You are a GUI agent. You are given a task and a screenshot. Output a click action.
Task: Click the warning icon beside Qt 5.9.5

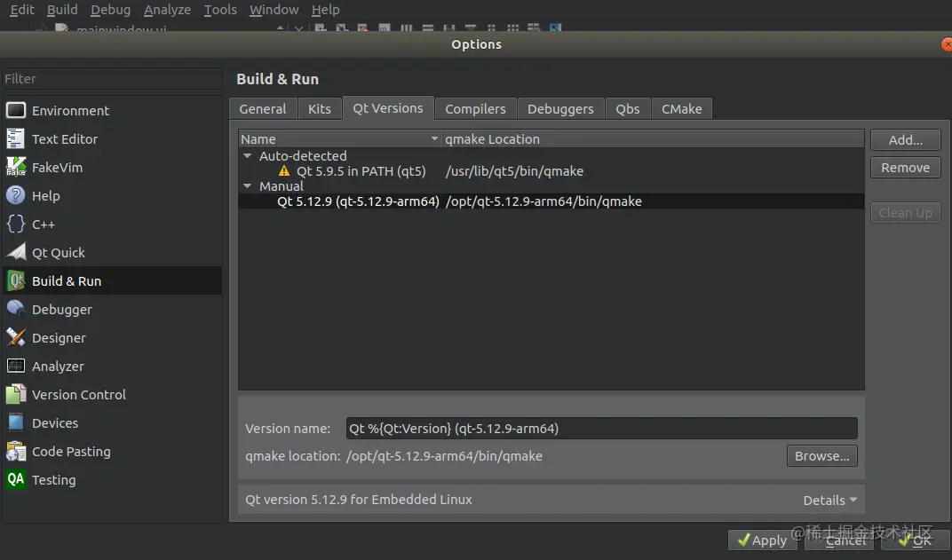284,171
